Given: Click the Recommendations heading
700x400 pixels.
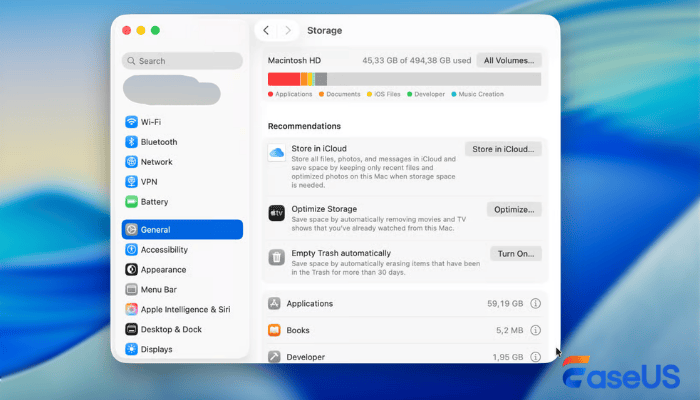Looking at the screenshot, I should coord(304,126).
